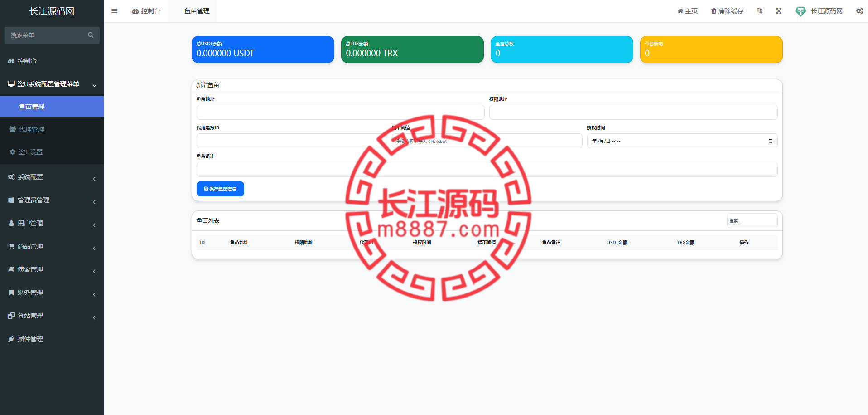868x415 pixels.
Task: Expand the 商品管理 submenu arrow
Action: (x=94, y=248)
